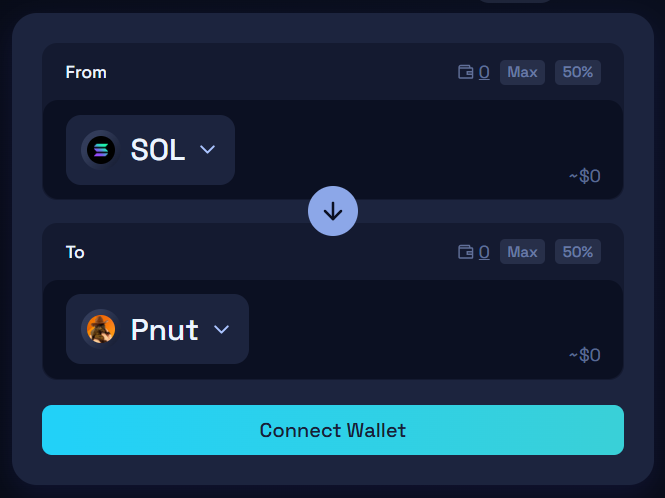Viewport: 665px width, 498px height.
Task: Expand the Pnut token chevron
Action: coord(221,329)
